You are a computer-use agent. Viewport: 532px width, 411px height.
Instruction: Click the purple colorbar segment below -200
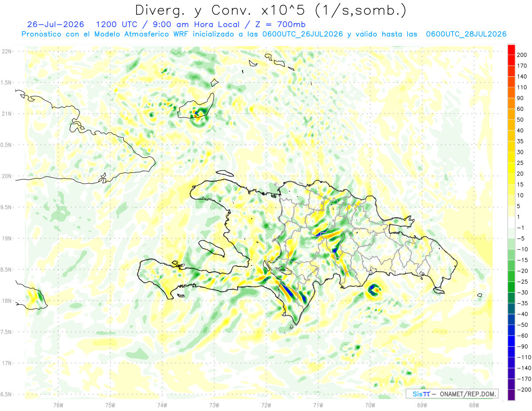(x=511, y=395)
